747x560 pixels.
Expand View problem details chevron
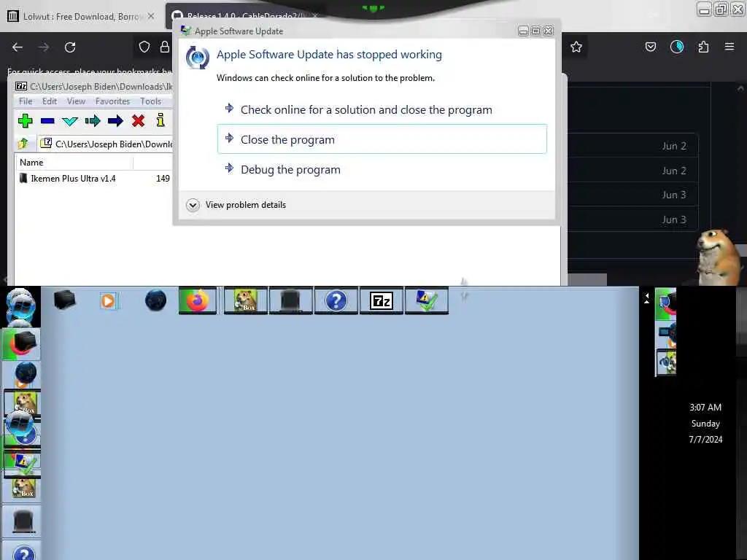pyautogui.click(x=193, y=205)
